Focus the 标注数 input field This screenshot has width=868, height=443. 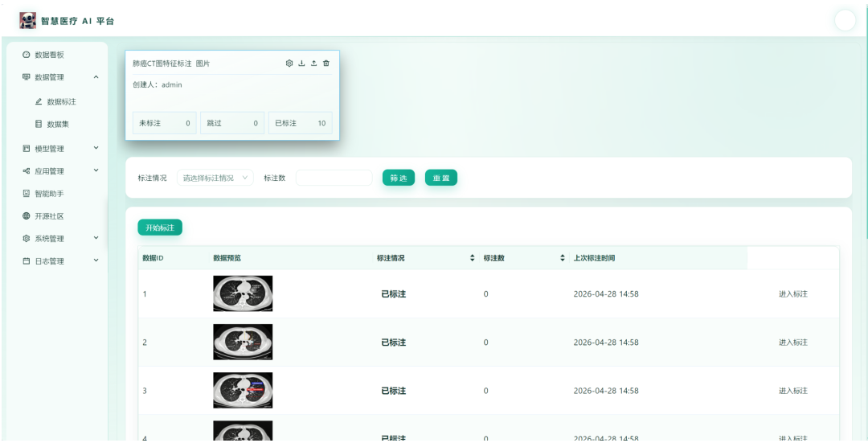click(x=334, y=178)
